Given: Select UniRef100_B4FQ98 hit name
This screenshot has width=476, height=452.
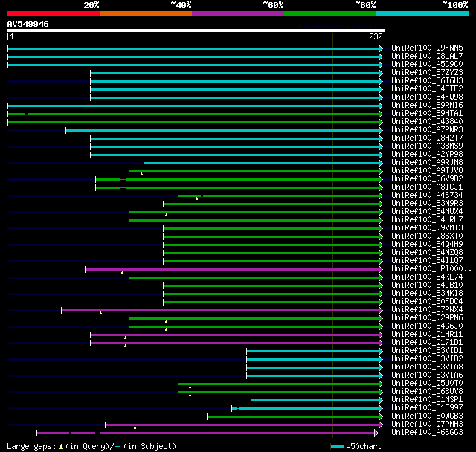Looking at the screenshot, I should click(x=427, y=97).
